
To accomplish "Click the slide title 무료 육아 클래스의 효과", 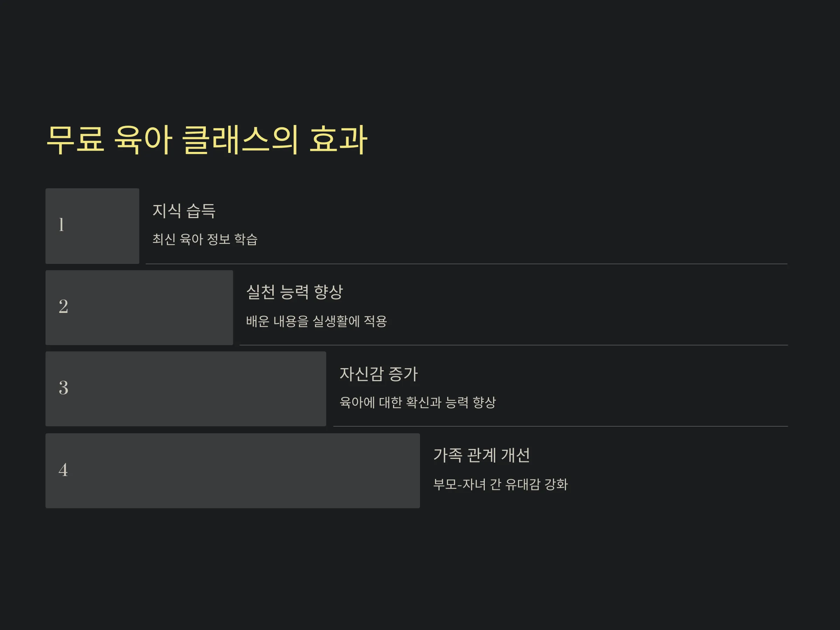I will coord(206,140).
